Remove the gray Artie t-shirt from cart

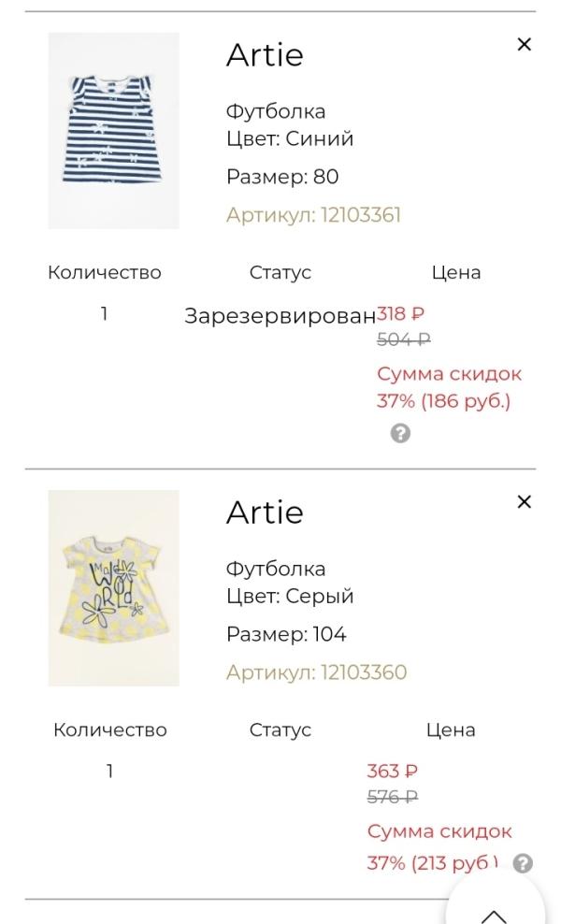524,501
